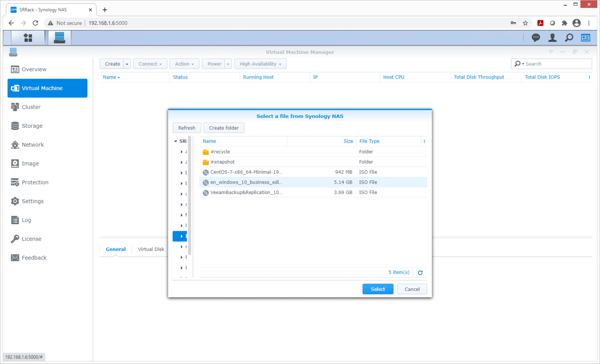Viewport: 600px width, 364px height.
Task: Open the Connect dropdown
Action: 150,64
